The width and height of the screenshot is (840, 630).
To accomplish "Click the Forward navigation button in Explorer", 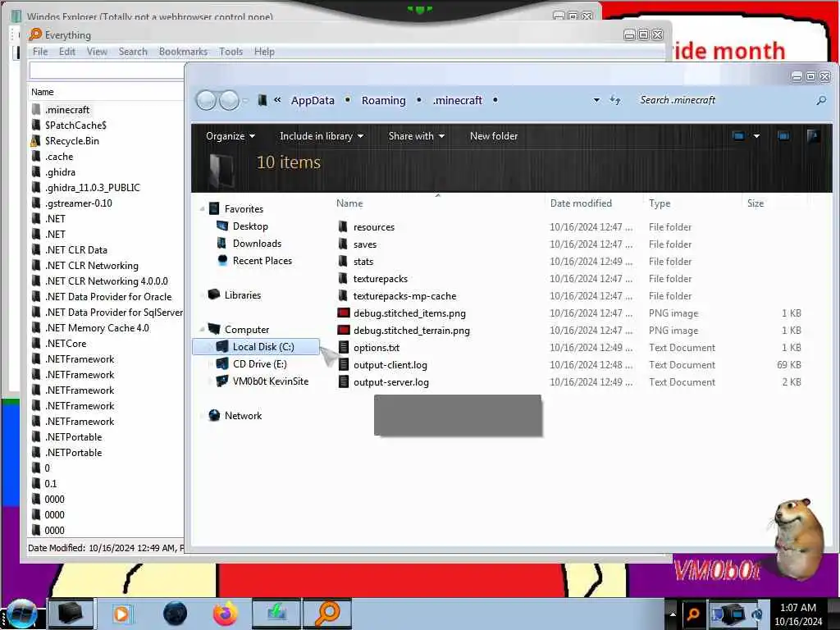I will (x=230, y=100).
